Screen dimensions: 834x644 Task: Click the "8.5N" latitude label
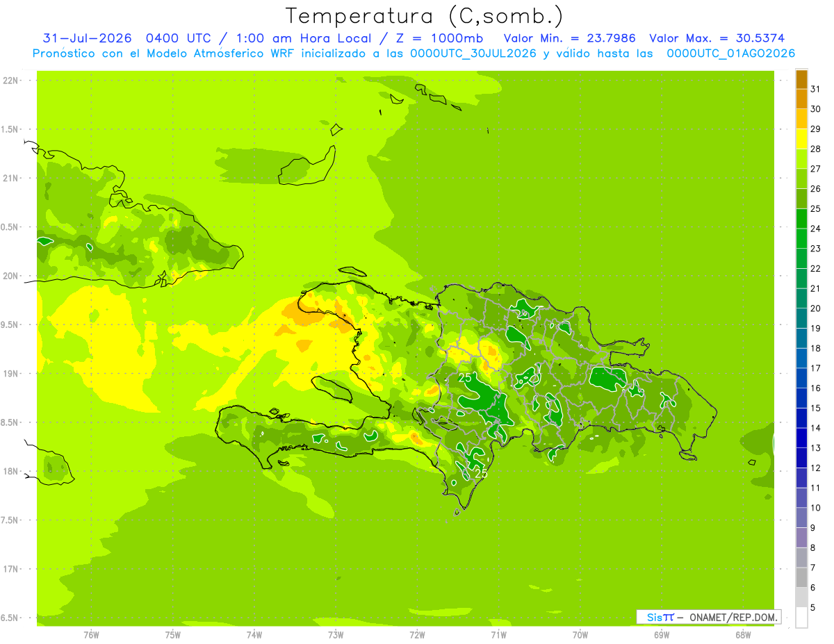(10, 422)
